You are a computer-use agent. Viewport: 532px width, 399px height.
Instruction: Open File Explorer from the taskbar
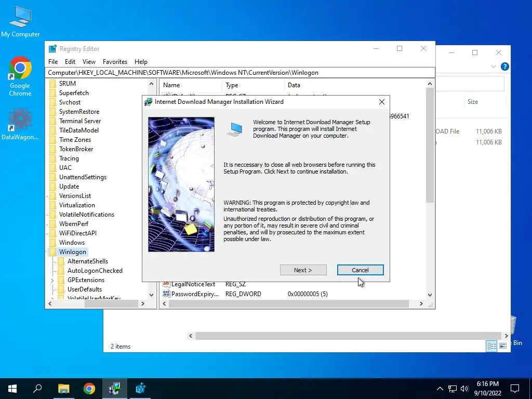tap(63, 389)
